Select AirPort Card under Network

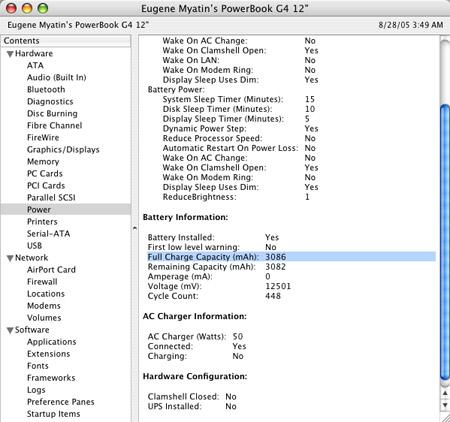coord(51,269)
